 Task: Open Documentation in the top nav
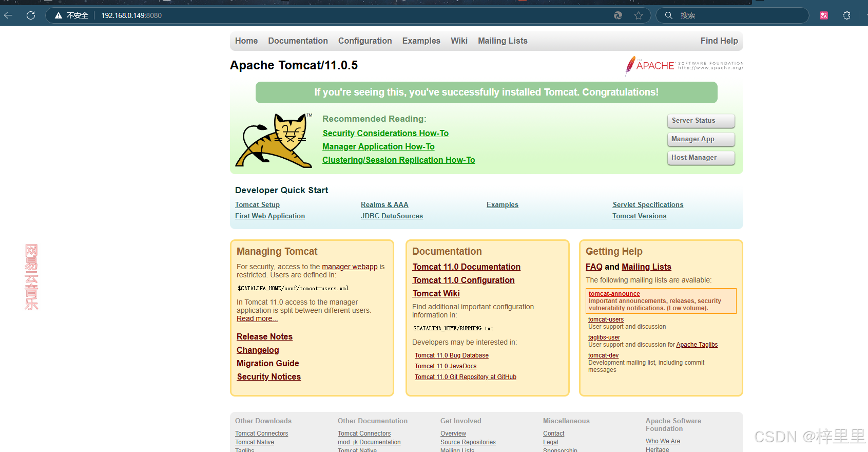tap(298, 41)
